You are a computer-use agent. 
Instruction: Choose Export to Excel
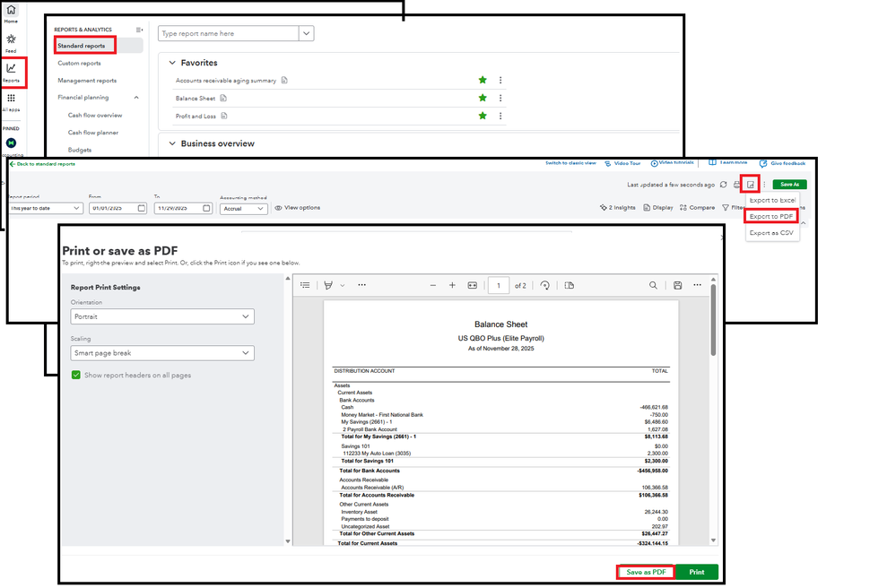click(x=772, y=201)
